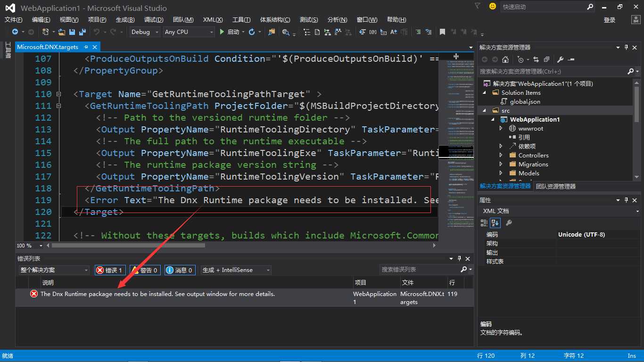The height and width of the screenshot is (362, 644).
Task: Click the Save All icon
Action: tap(82, 32)
